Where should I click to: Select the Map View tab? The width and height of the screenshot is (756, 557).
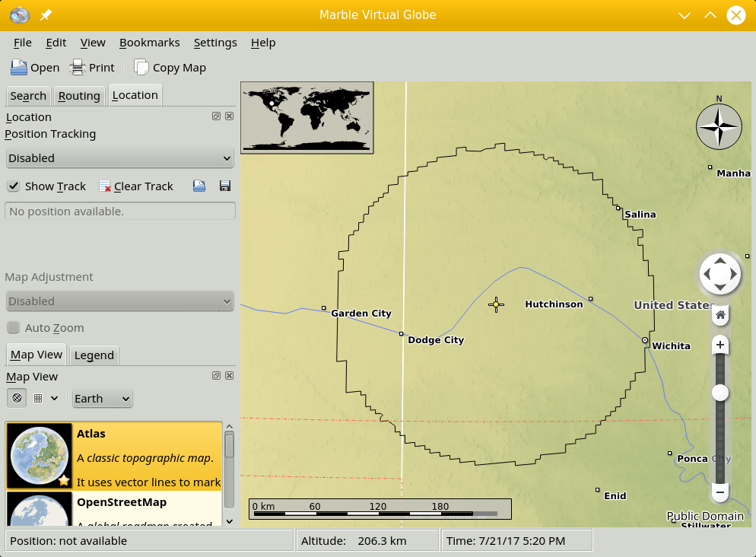pos(37,355)
